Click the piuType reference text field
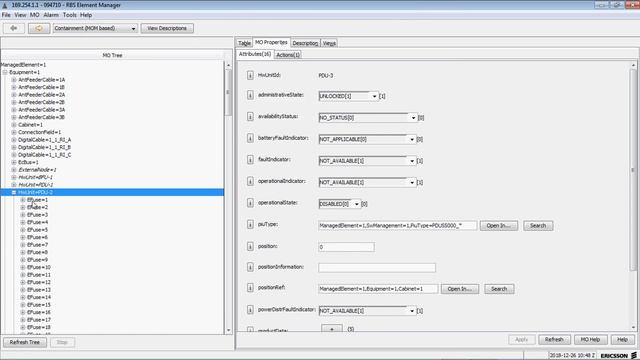The width and height of the screenshot is (640, 360). click(x=397, y=226)
